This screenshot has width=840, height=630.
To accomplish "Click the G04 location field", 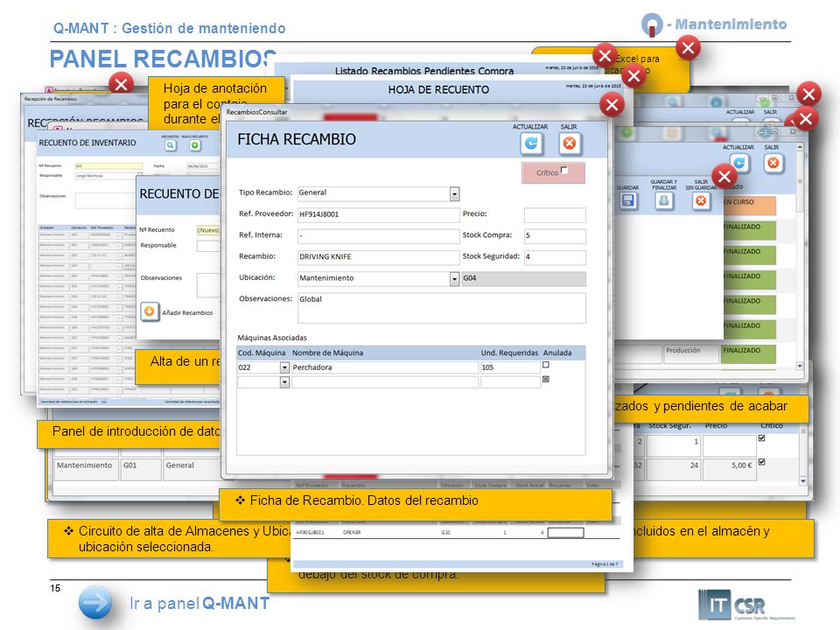I will pos(523,278).
